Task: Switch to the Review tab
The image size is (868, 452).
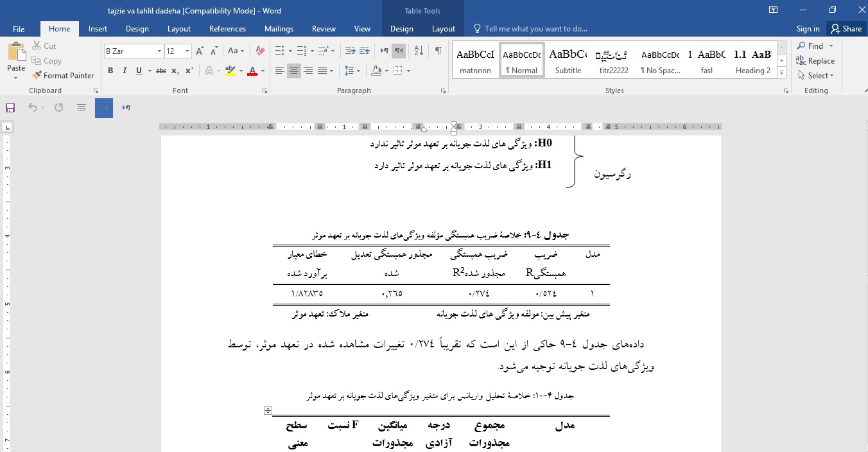Action: click(x=324, y=29)
